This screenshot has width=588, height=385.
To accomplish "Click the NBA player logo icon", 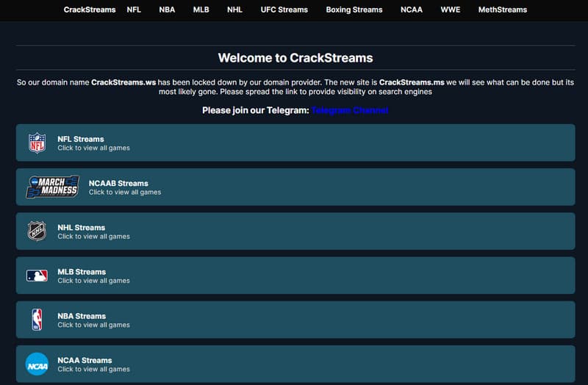I will coord(37,320).
